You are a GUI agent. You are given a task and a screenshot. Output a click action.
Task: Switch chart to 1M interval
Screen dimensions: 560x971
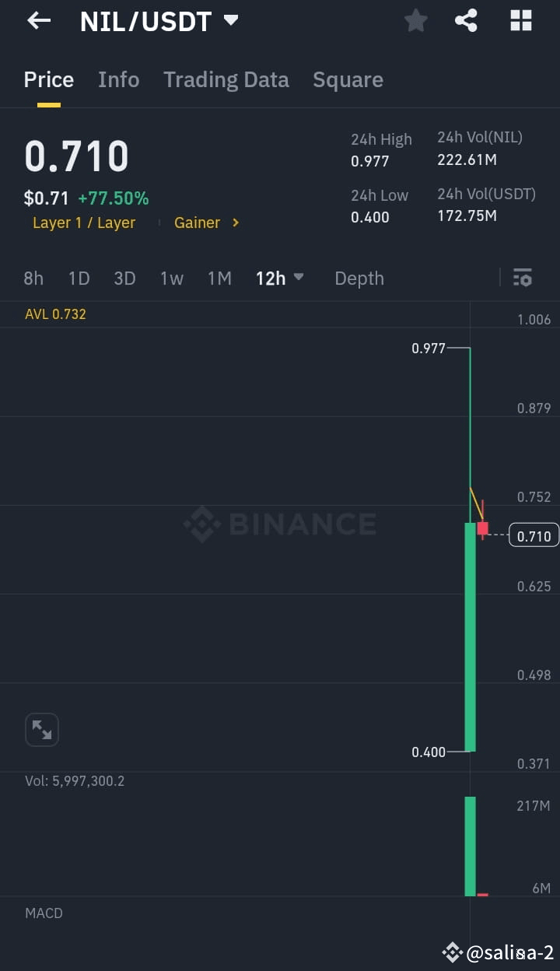(x=219, y=278)
